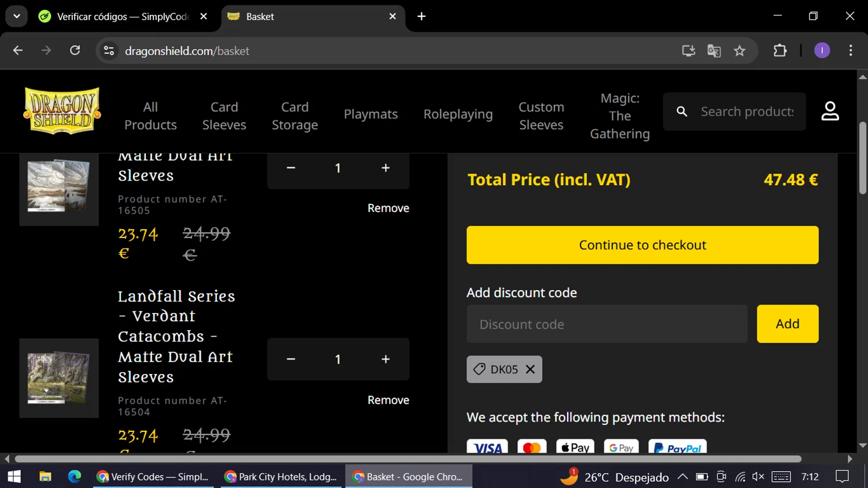Click the Meet Now camera tray icon
Screen dimensions: 868x488
(x=721, y=476)
